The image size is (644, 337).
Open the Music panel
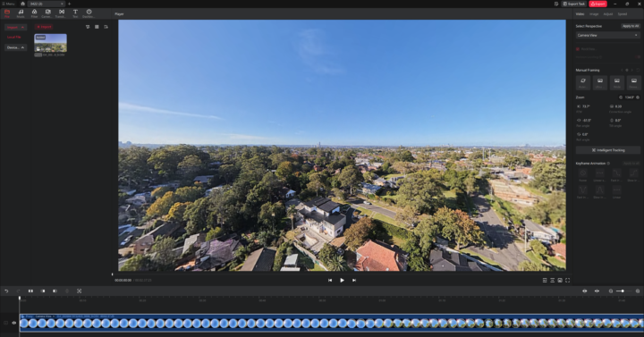[21, 13]
